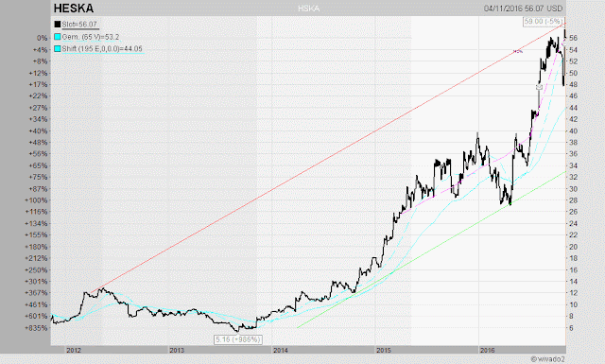Image resolution: width=605 pixels, height=364 pixels.
Task: Click the 36 value on the price axis
Action: pos(574,154)
